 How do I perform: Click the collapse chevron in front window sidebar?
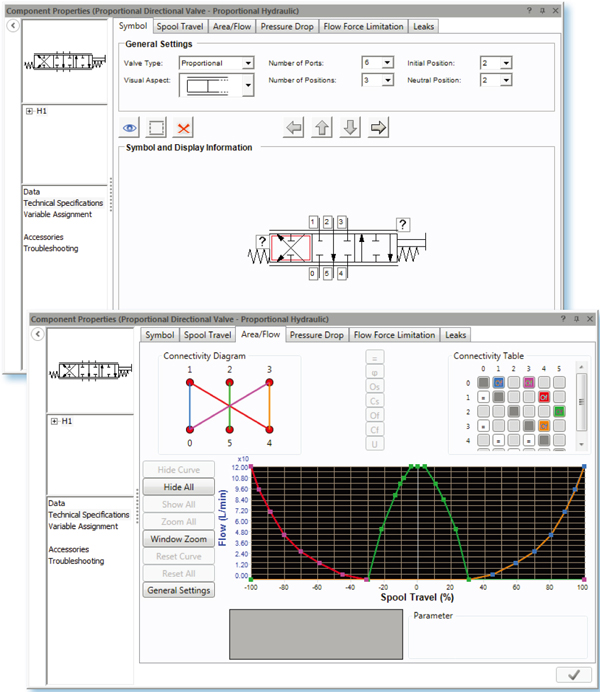pyautogui.click(x=38, y=334)
